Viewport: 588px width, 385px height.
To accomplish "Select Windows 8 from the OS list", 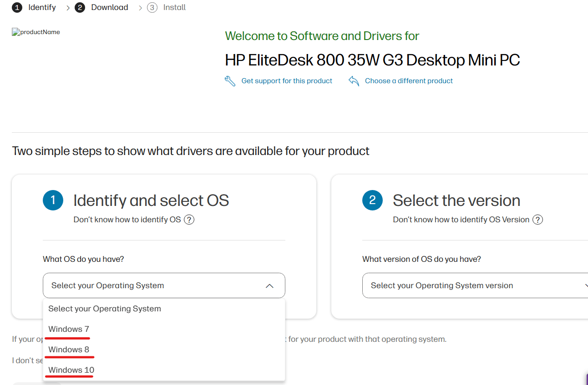I will point(68,349).
